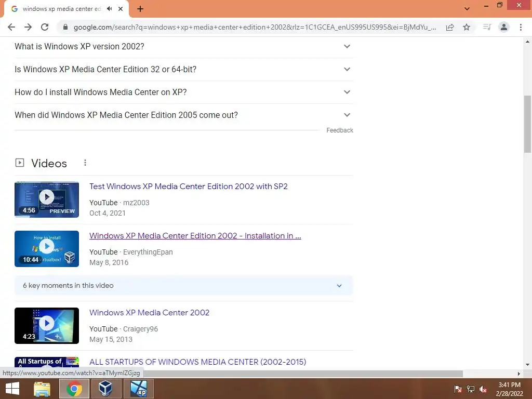Reload the Google search page
Screen dimensions: 532x399
pyautogui.click(x=45, y=27)
